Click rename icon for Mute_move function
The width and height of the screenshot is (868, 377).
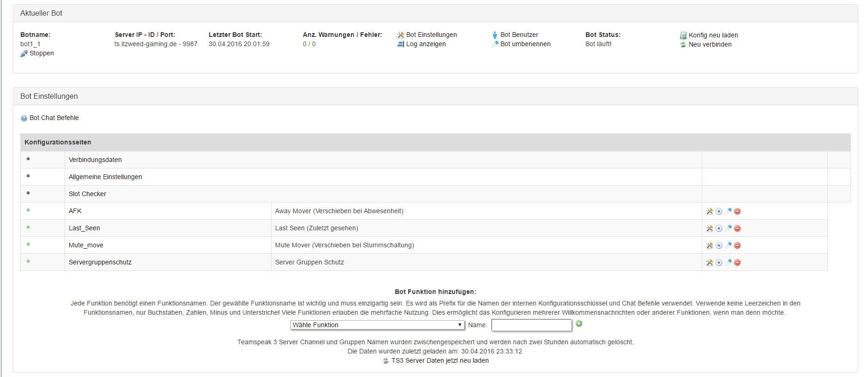(728, 245)
